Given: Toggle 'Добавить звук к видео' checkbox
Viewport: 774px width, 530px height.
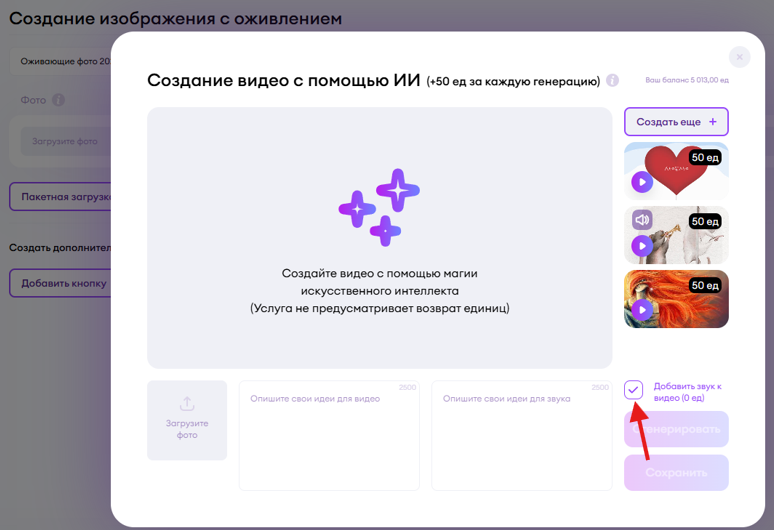Looking at the screenshot, I should pyautogui.click(x=634, y=390).
